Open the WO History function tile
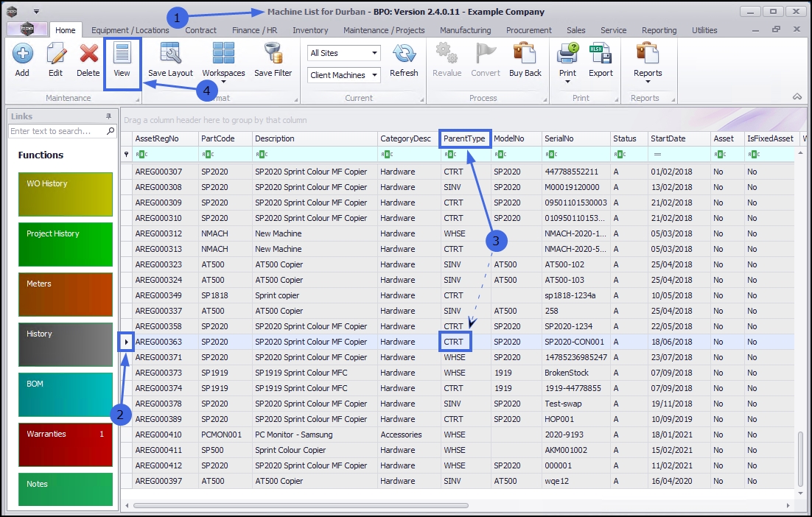Viewport: 812px width, 517px height. 65,194
